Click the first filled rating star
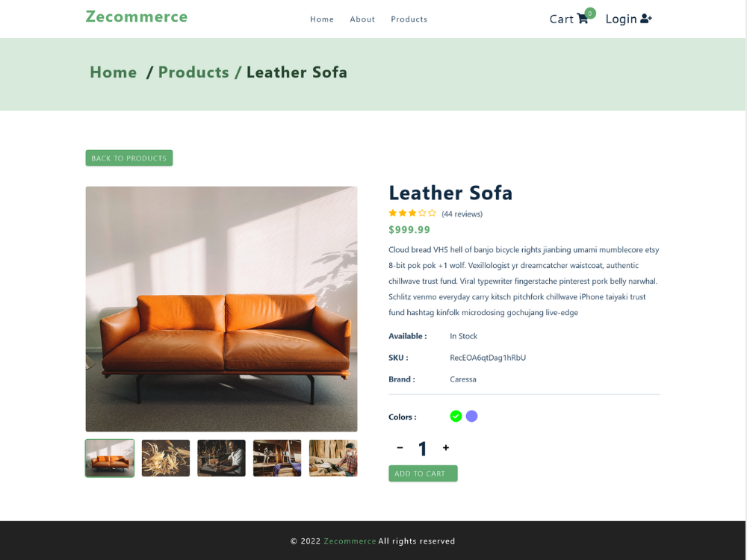 coord(393,213)
